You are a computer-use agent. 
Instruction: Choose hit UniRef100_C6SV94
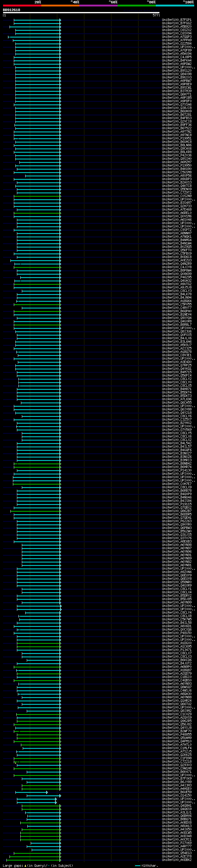176,33
